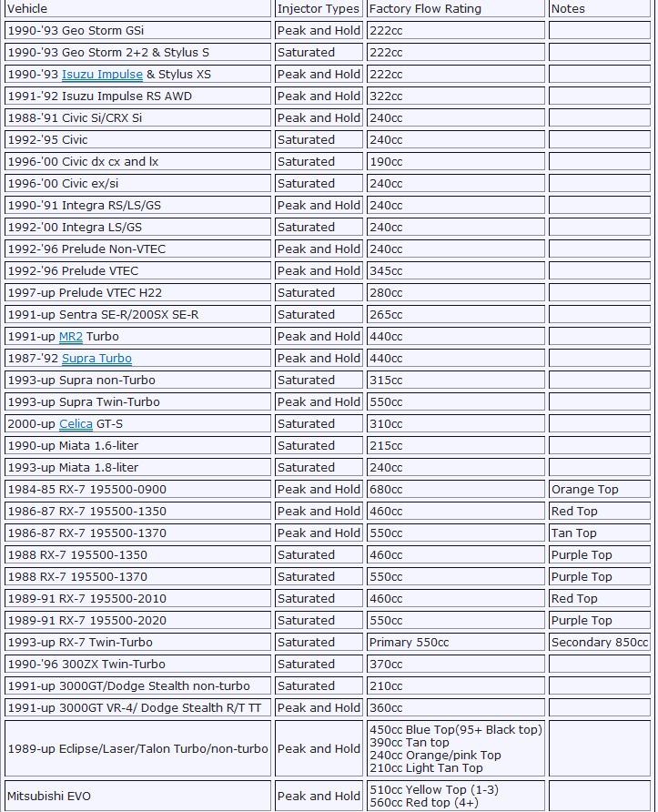Click the 190cc flow rating cell
The height and width of the screenshot is (812, 658).
[456, 161]
